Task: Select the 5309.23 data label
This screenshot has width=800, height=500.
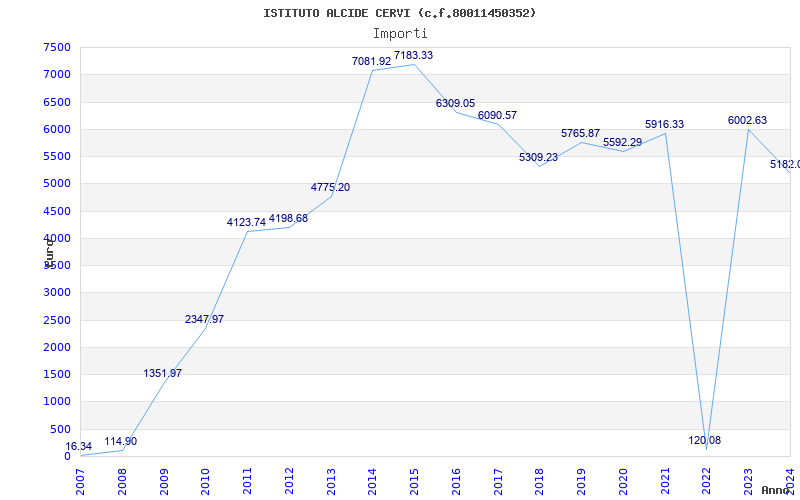Action: 539,157
